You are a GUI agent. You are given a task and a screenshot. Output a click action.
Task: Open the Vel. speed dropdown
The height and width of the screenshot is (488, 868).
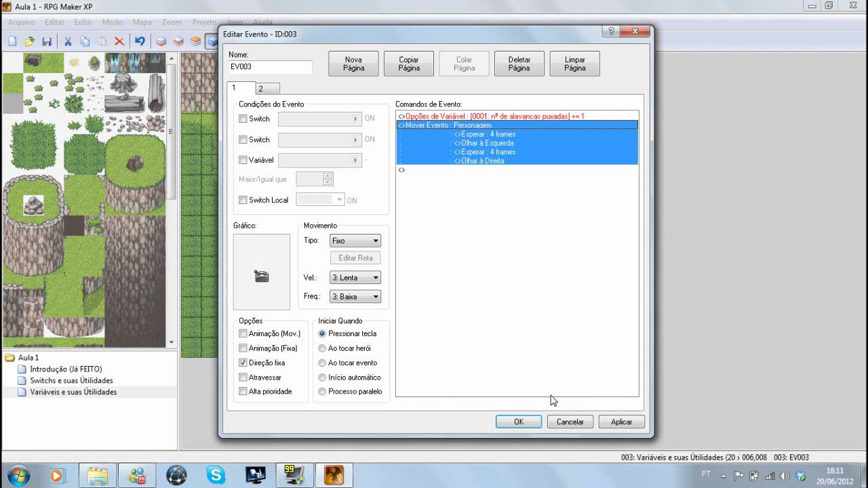click(355, 277)
